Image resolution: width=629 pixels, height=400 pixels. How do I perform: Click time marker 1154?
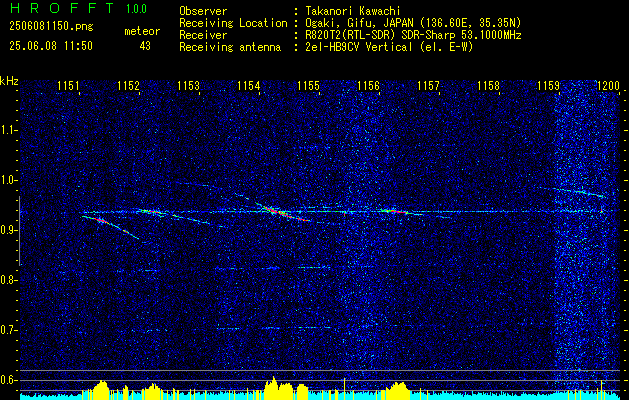click(x=248, y=86)
